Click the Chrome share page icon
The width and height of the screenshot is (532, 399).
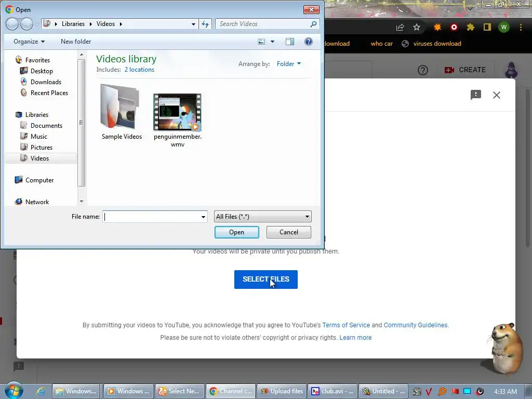400,28
